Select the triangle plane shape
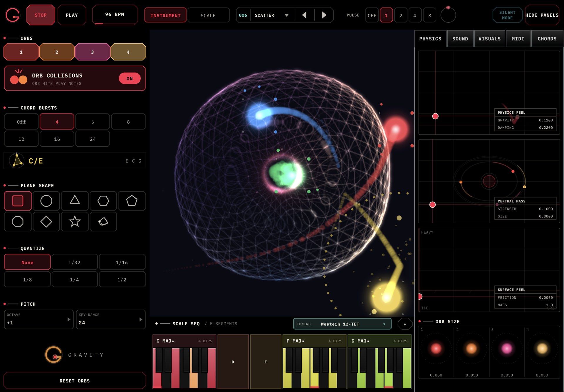This screenshot has width=564, height=392. [x=75, y=201]
